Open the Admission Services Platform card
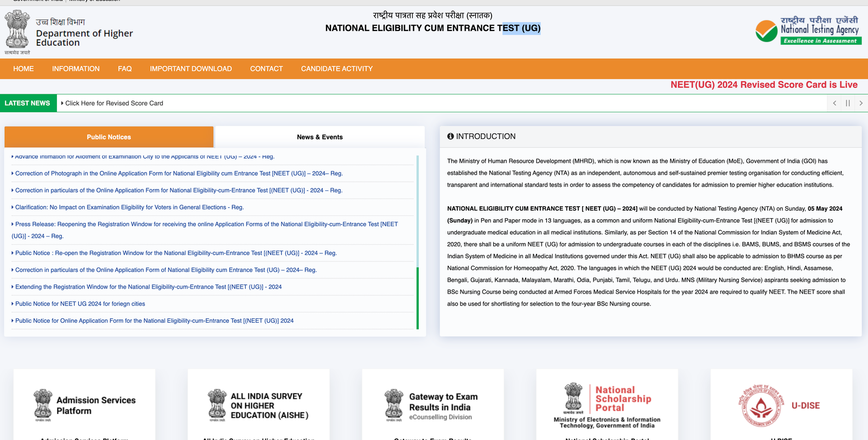Screen dimensions: 868x440 [x=85, y=405]
